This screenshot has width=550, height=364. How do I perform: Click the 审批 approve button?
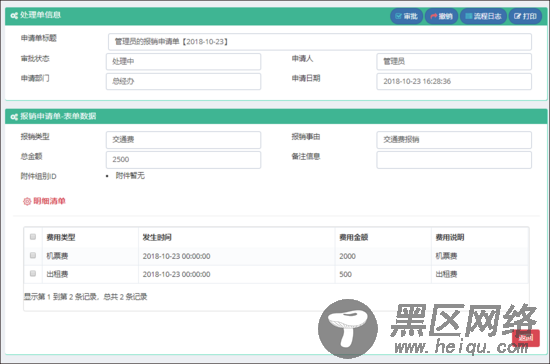point(406,16)
